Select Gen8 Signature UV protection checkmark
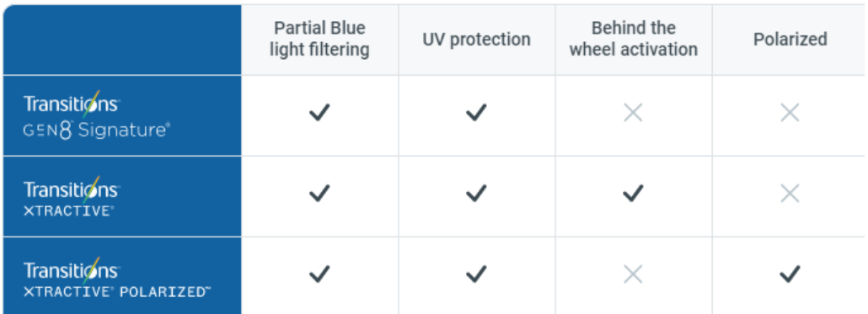This screenshot has height=314, width=868. tap(476, 113)
